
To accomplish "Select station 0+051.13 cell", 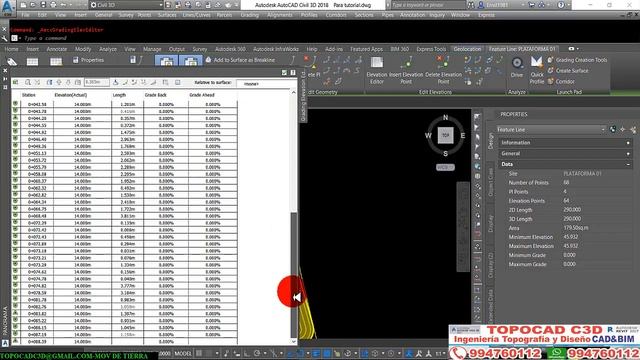I will (37, 153).
